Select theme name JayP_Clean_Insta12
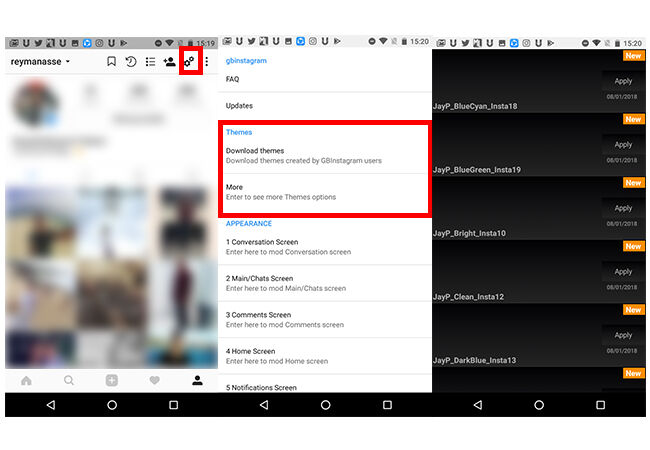The width and height of the screenshot is (650, 450). (x=468, y=297)
